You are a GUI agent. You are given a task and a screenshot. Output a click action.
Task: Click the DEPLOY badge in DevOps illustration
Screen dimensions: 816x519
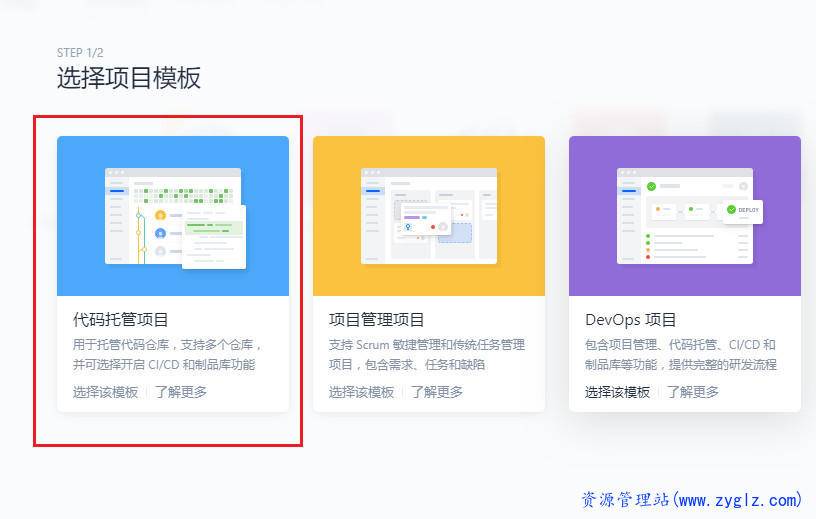743,210
